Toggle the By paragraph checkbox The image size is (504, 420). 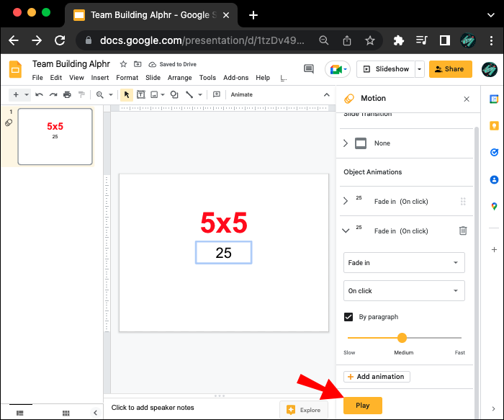click(x=348, y=317)
